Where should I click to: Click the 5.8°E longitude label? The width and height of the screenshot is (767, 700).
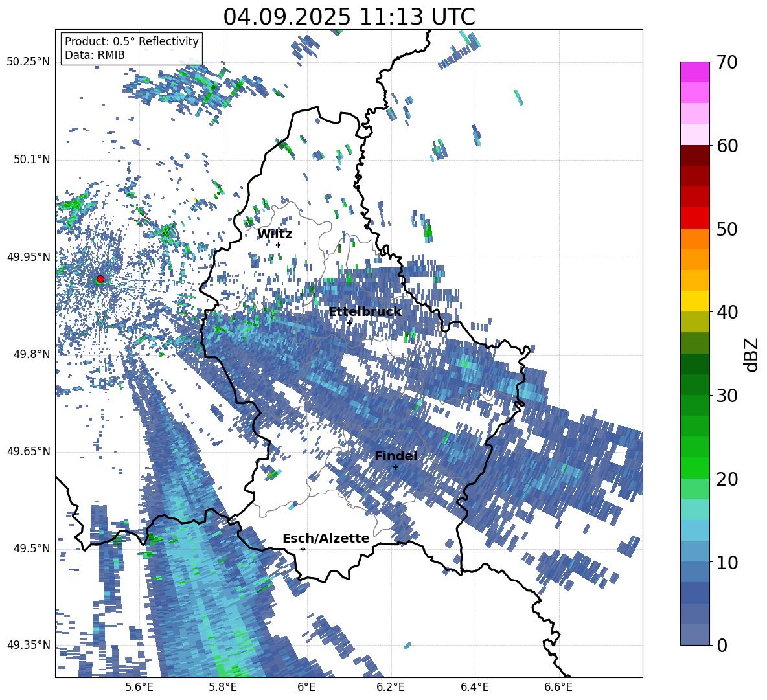tap(223, 687)
